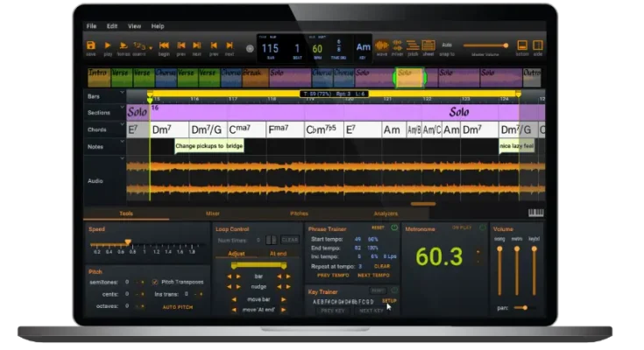
Task: Open the Mixer icon in the top toolbar
Action: (x=397, y=45)
